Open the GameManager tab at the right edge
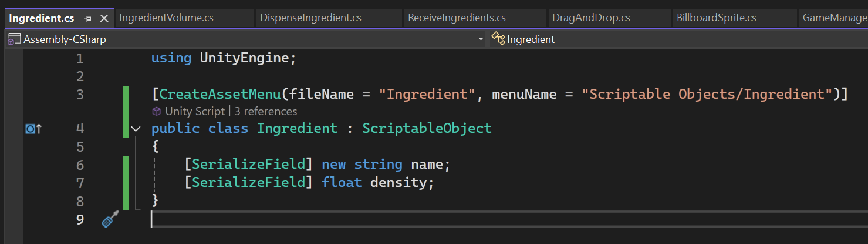This screenshot has width=868, height=244. 835,18
